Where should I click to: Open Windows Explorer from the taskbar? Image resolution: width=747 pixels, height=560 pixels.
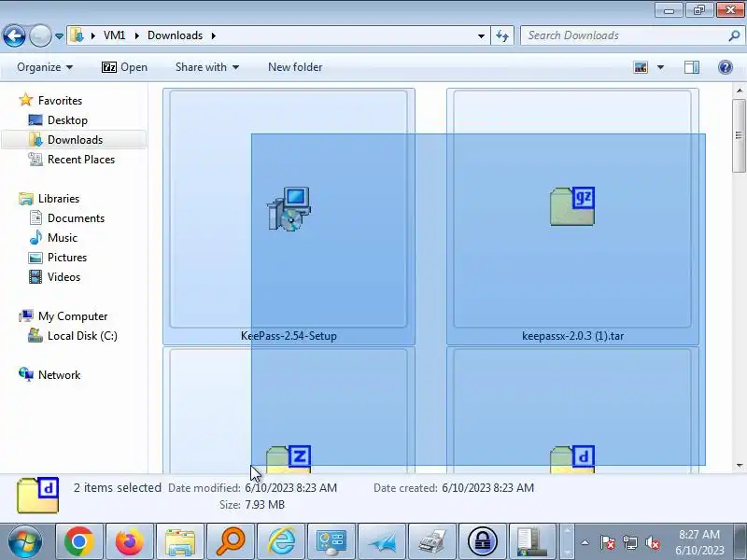click(x=179, y=541)
